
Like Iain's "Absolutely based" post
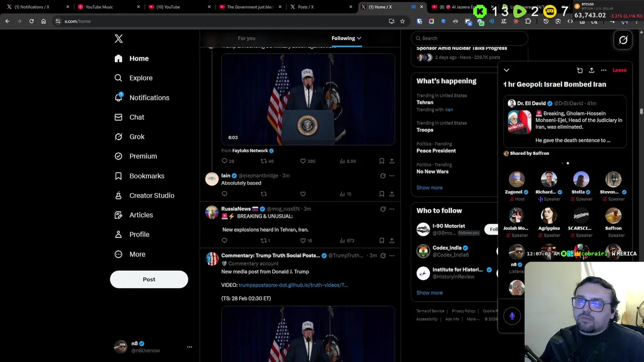click(x=303, y=194)
